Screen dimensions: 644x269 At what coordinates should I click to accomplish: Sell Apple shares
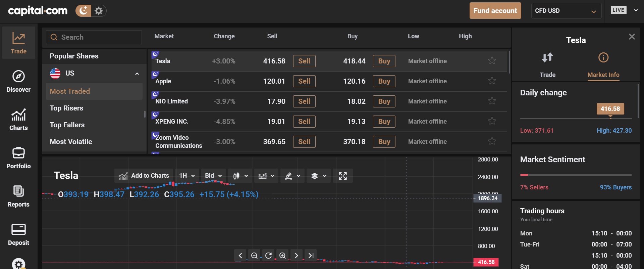304,81
